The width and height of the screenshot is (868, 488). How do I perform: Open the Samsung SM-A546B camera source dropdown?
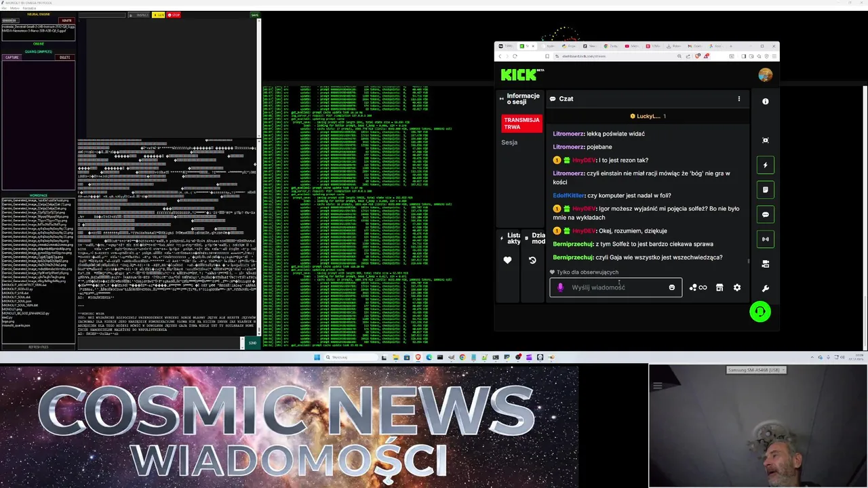[x=756, y=370]
